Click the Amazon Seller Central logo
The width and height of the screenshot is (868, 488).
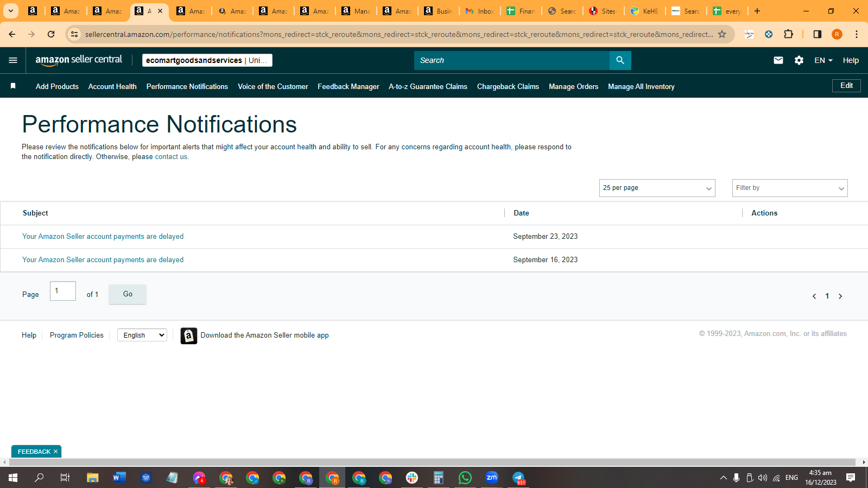79,60
